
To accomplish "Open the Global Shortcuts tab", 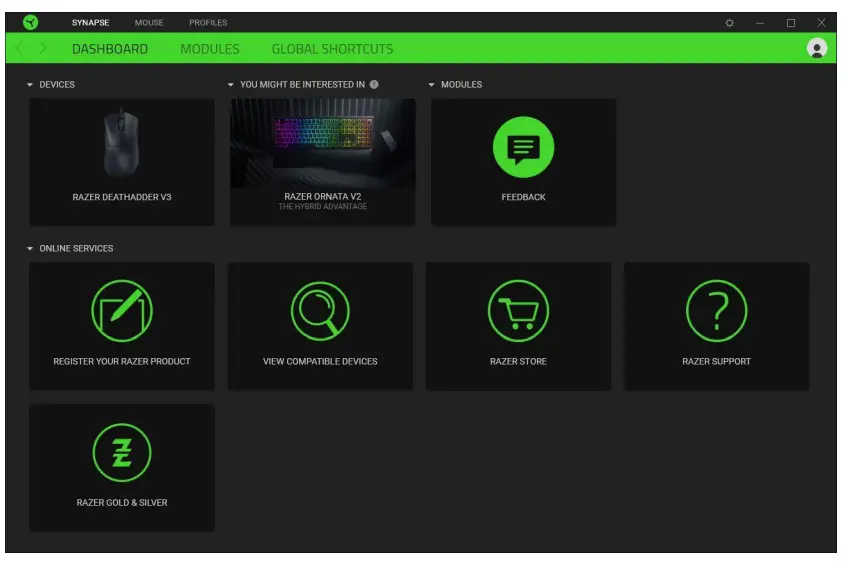I will pos(332,49).
